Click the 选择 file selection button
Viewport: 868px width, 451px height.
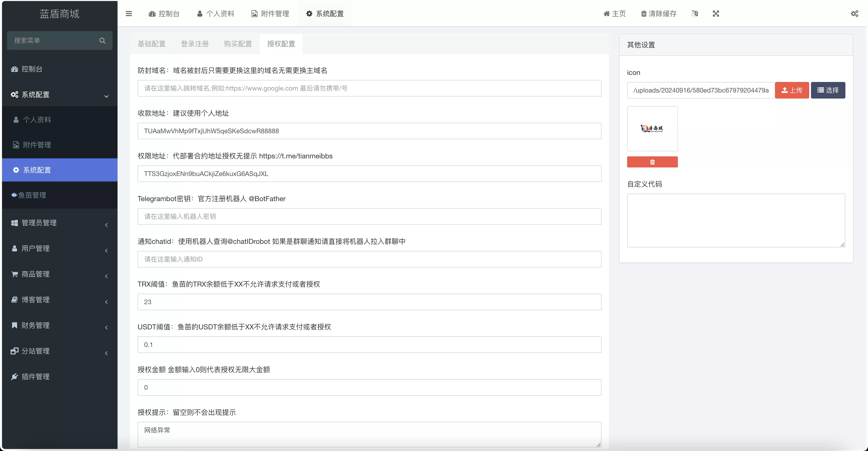[829, 90]
